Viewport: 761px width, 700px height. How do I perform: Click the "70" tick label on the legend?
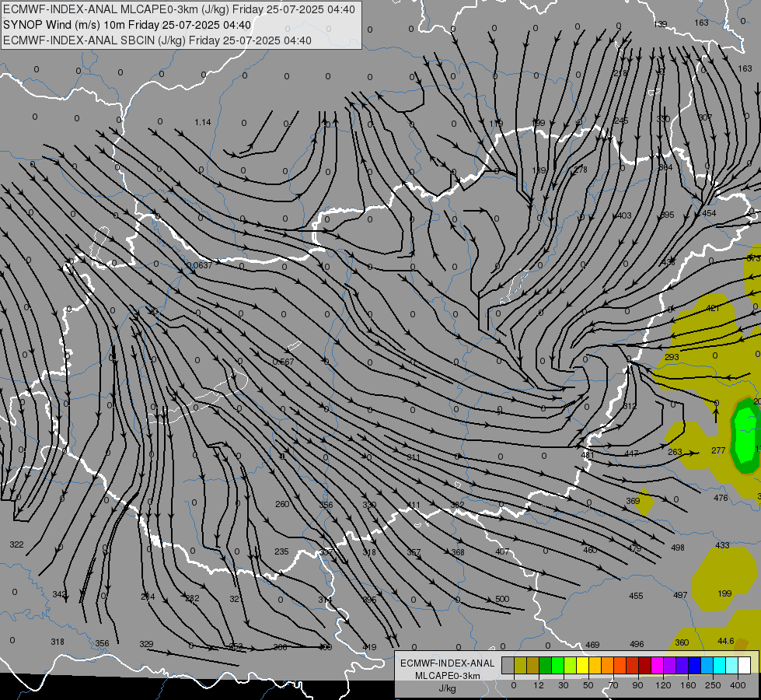click(x=613, y=685)
